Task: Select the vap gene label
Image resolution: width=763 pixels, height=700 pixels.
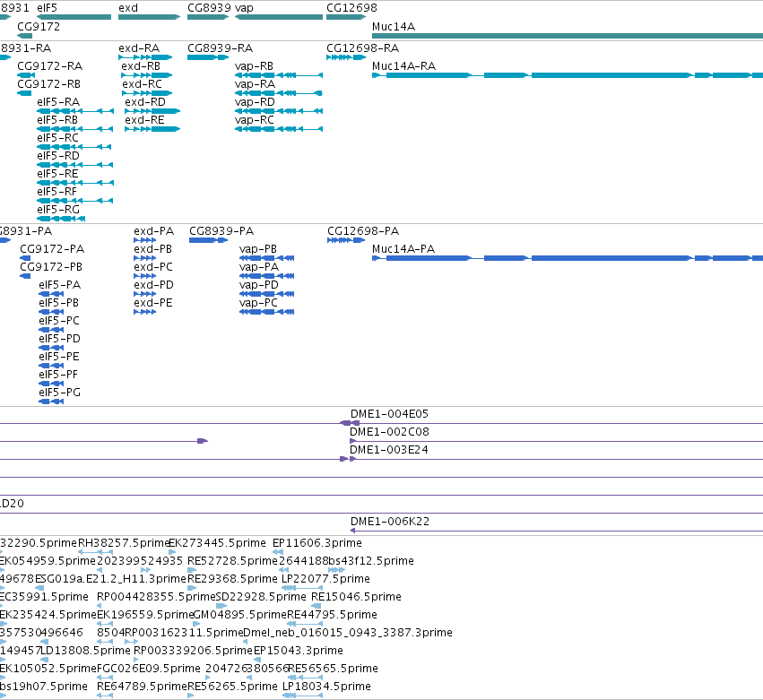Action: pos(244,8)
